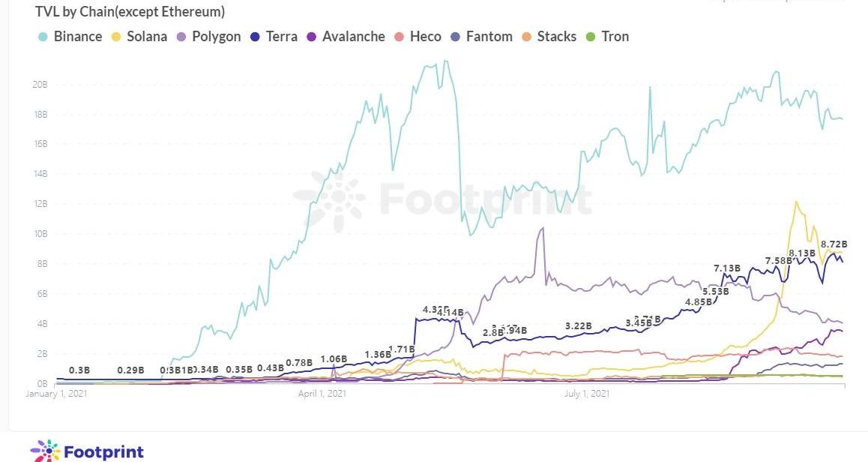
Task: Click the Tron green legend dot
Action: click(591, 37)
